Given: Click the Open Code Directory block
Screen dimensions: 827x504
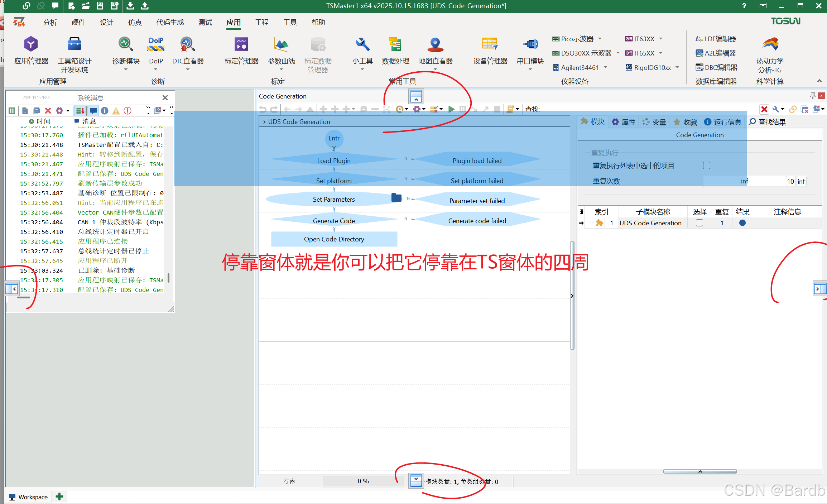Looking at the screenshot, I should [334, 239].
